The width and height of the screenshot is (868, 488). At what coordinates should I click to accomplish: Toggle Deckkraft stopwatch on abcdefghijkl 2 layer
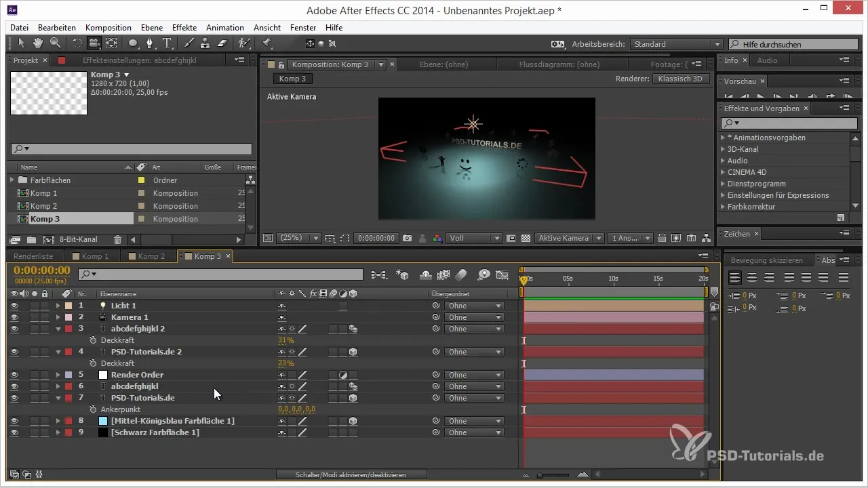coord(93,340)
